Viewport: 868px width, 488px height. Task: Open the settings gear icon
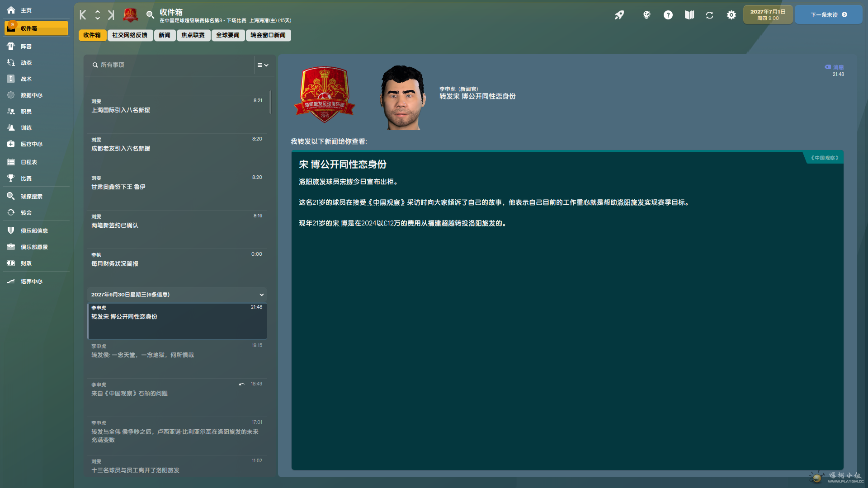click(731, 15)
